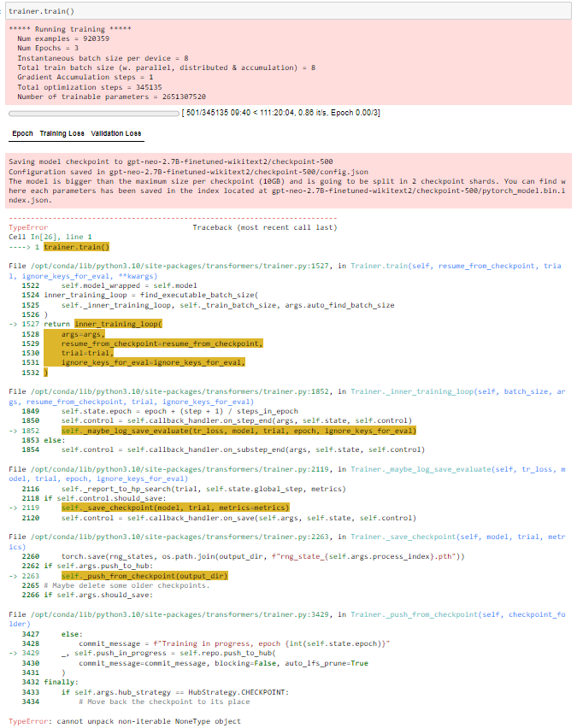Click highlighted trainer.train() in traceback
Viewport: 577px width, 728px height.
pos(77,247)
